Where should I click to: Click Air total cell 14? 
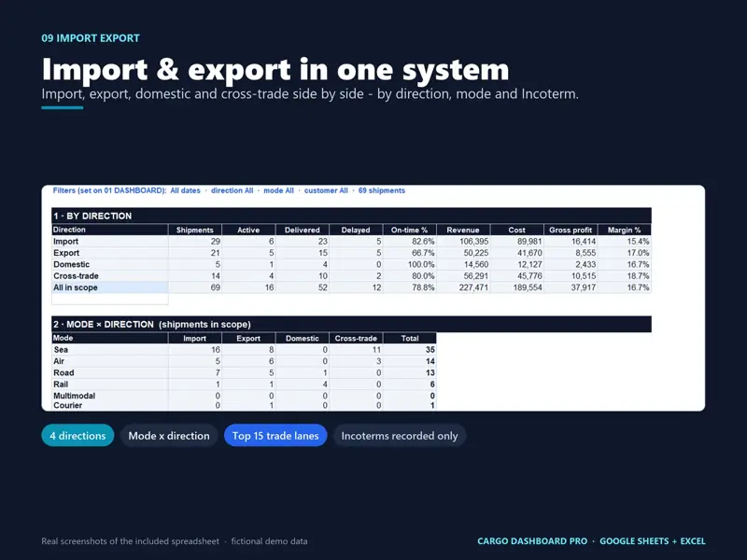[409, 361]
